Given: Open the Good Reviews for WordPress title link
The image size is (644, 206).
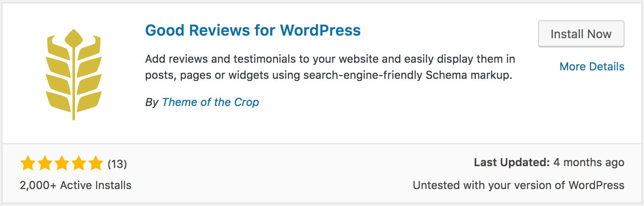Looking at the screenshot, I should 253,30.
